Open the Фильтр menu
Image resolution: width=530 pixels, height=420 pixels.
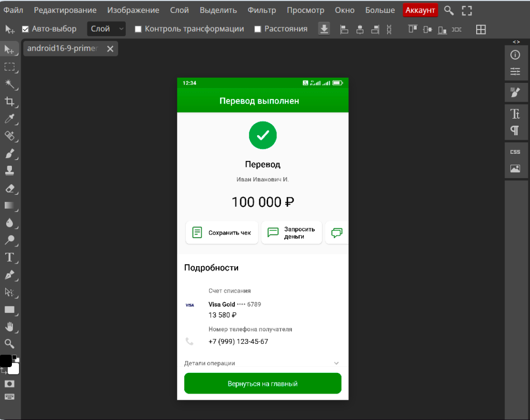click(261, 10)
